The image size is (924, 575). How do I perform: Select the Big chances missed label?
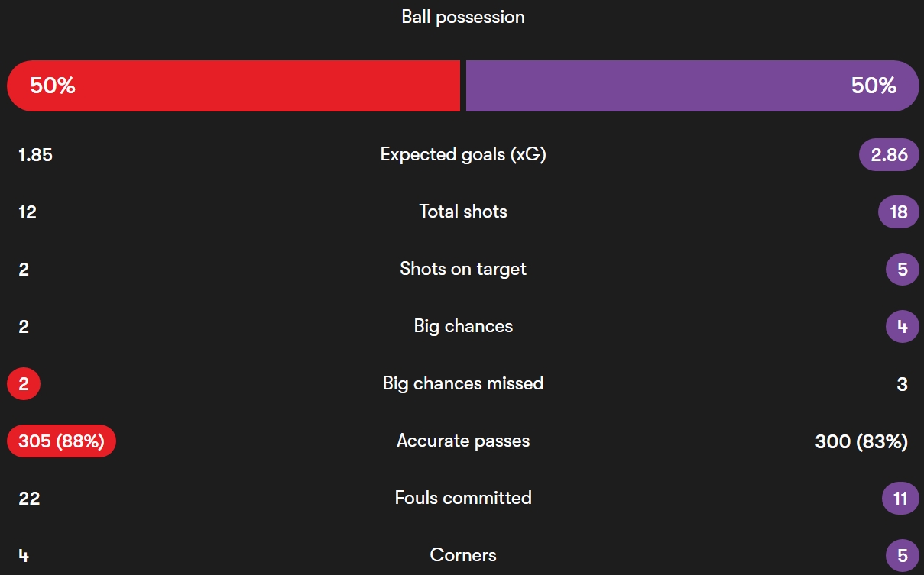463,383
